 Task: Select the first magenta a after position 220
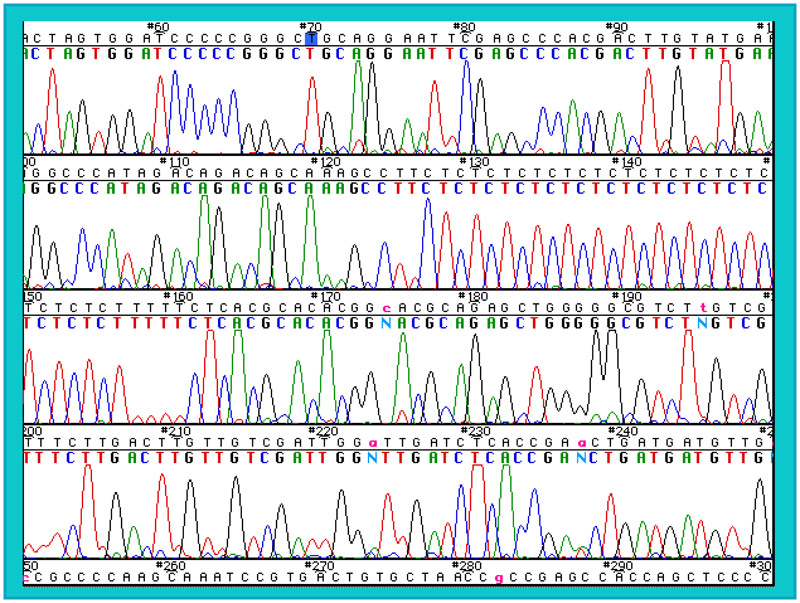(x=373, y=442)
